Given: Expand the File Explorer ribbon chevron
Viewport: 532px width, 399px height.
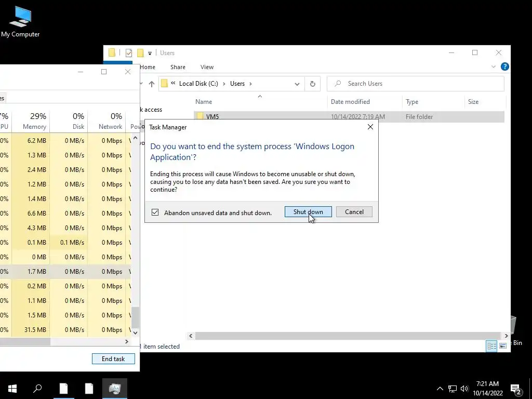Looking at the screenshot, I should [494, 66].
